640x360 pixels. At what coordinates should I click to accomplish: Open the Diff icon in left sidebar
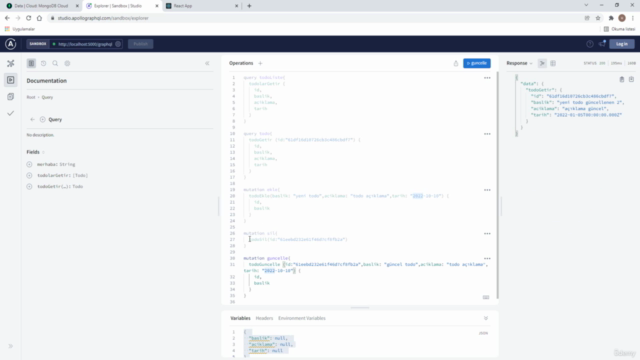click(x=11, y=97)
